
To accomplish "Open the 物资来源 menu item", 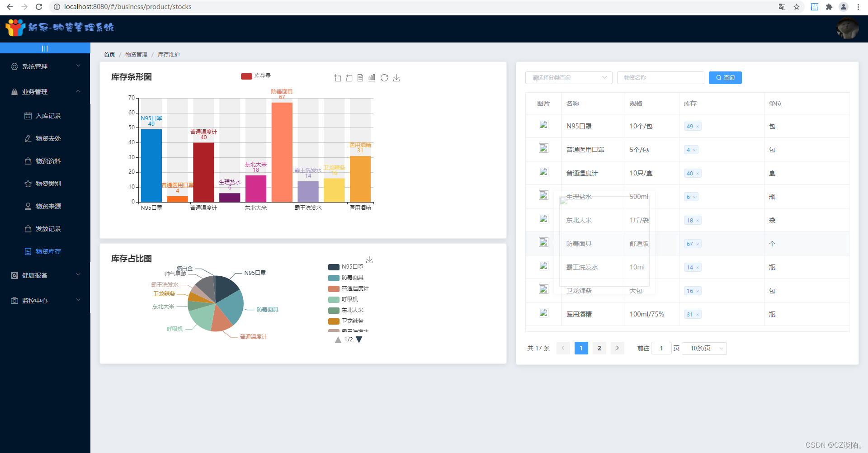I will [x=45, y=206].
